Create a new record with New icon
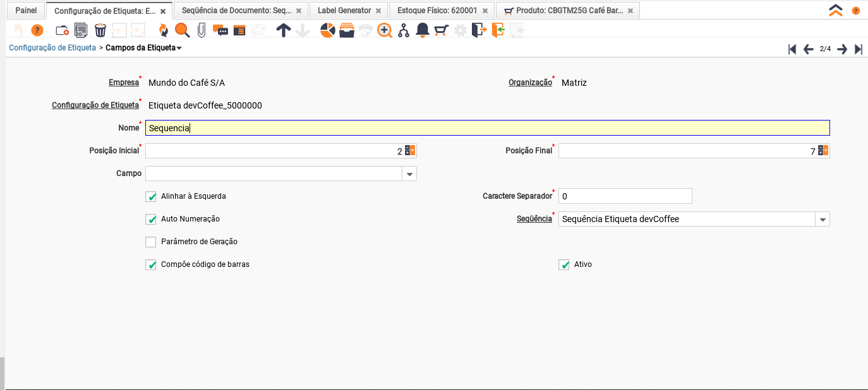Viewport: 868px width, 390px height. (62, 30)
